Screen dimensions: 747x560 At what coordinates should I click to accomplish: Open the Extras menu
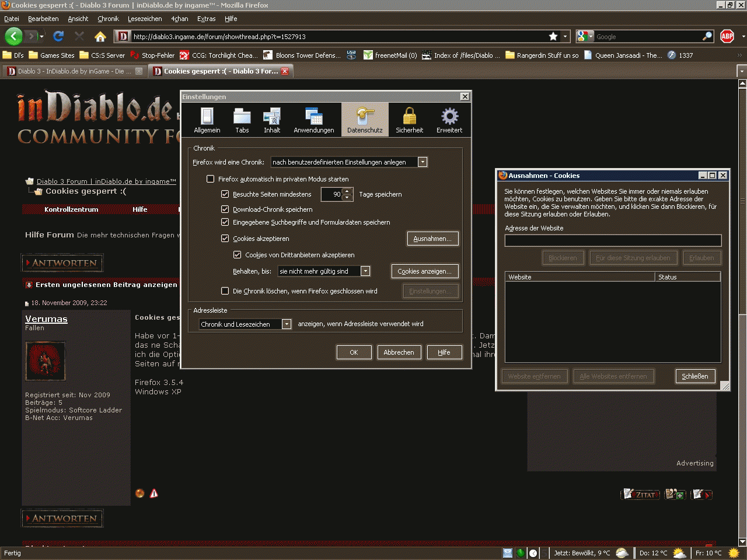click(x=206, y=18)
